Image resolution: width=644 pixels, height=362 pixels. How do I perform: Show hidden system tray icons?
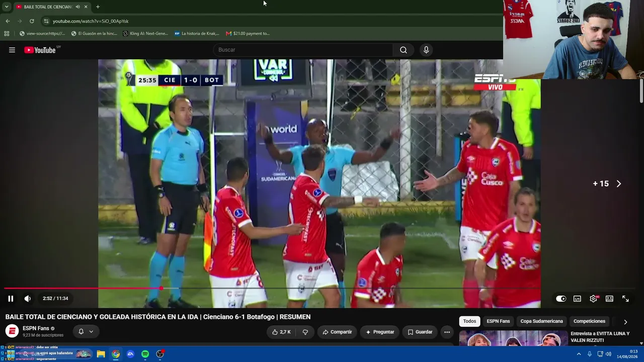[579, 354]
